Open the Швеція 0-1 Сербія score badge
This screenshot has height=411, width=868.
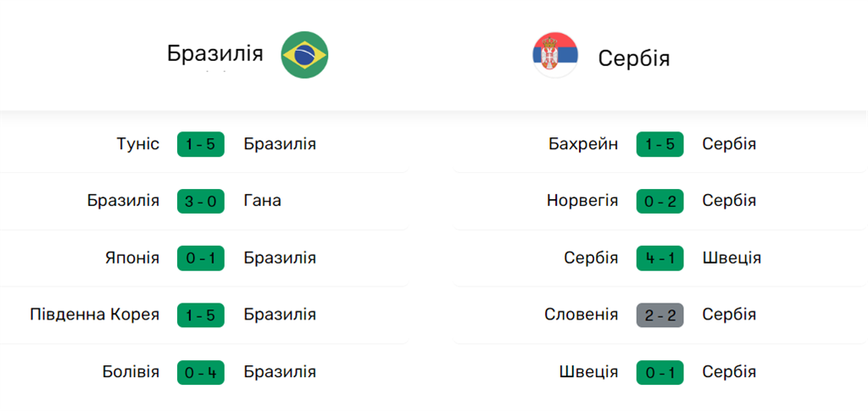pyautogui.click(x=659, y=372)
